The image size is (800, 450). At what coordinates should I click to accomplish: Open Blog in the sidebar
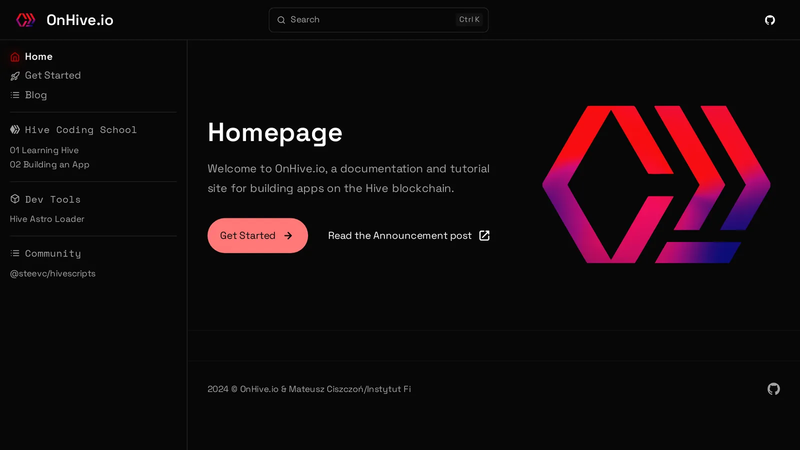(x=36, y=95)
